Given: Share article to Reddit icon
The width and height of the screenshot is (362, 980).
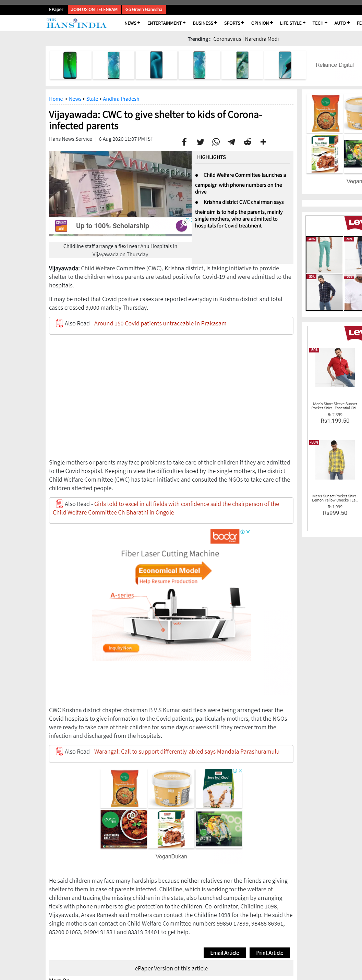Looking at the screenshot, I should [248, 142].
